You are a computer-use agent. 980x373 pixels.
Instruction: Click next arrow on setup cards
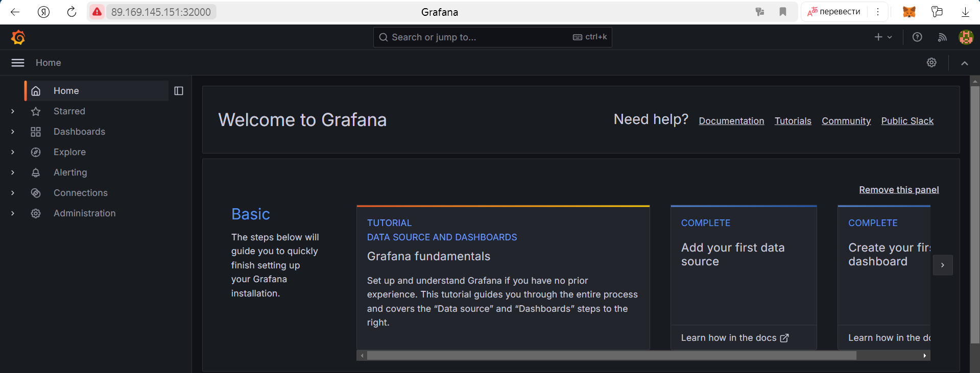[x=943, y=265]
